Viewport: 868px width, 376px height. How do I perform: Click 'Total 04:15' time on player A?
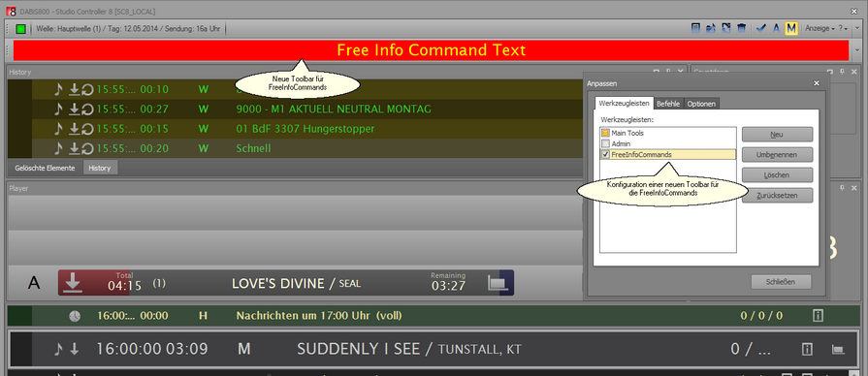124,282
